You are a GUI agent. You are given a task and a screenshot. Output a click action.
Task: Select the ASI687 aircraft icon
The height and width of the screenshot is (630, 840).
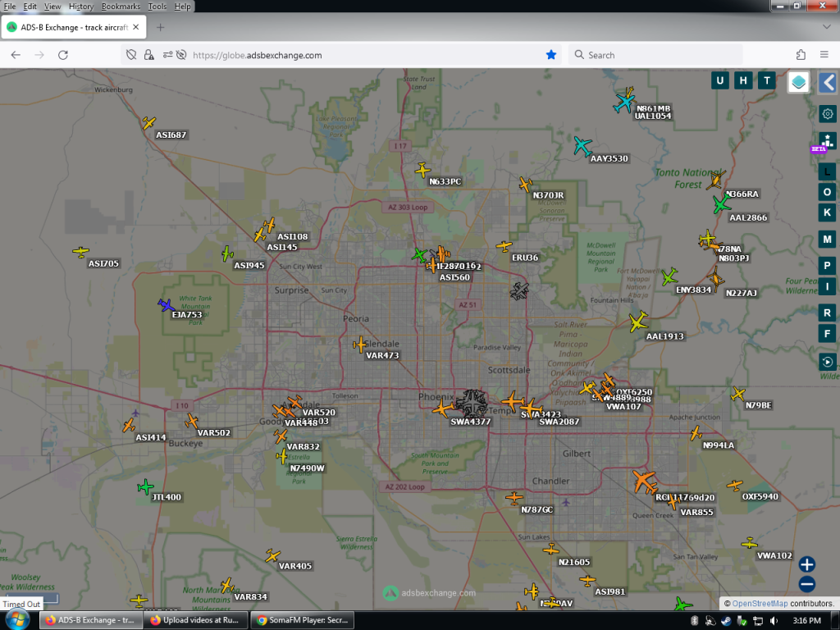[149, 123]
